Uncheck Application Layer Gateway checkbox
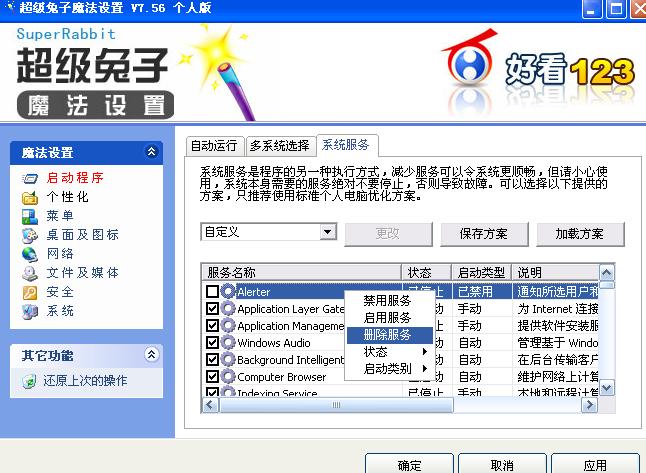Viewport: 646px width, 473px height. [212, 308]
